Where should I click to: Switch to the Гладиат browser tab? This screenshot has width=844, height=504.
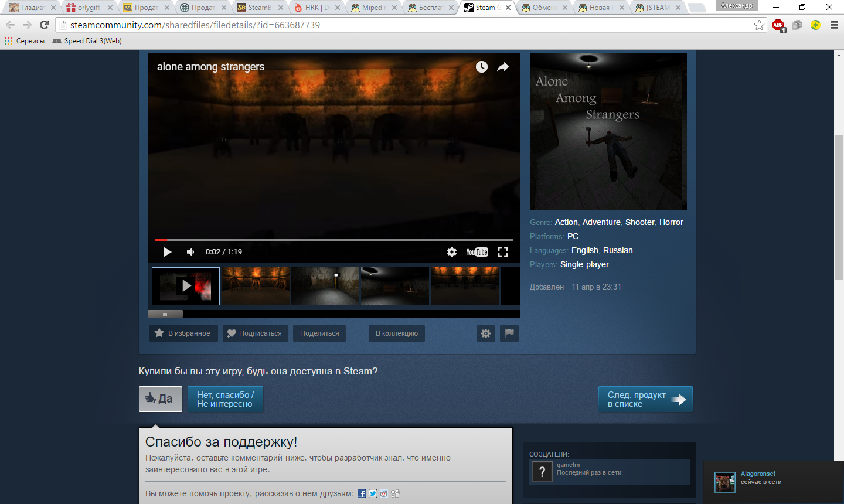tap(32, 8)
